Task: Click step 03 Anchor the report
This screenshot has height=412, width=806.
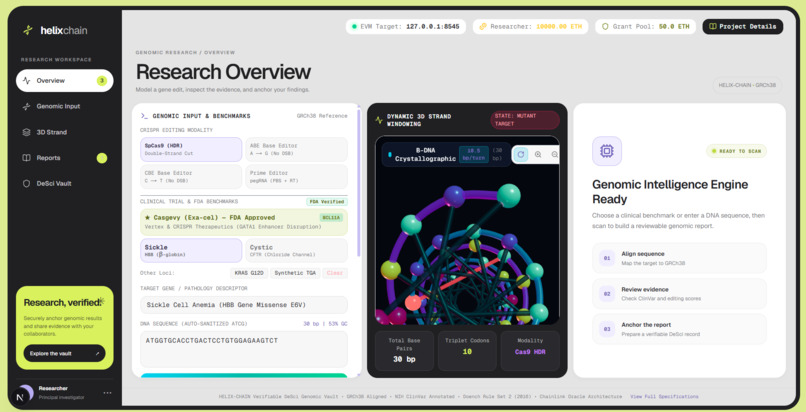Action: tap(679, 329)
